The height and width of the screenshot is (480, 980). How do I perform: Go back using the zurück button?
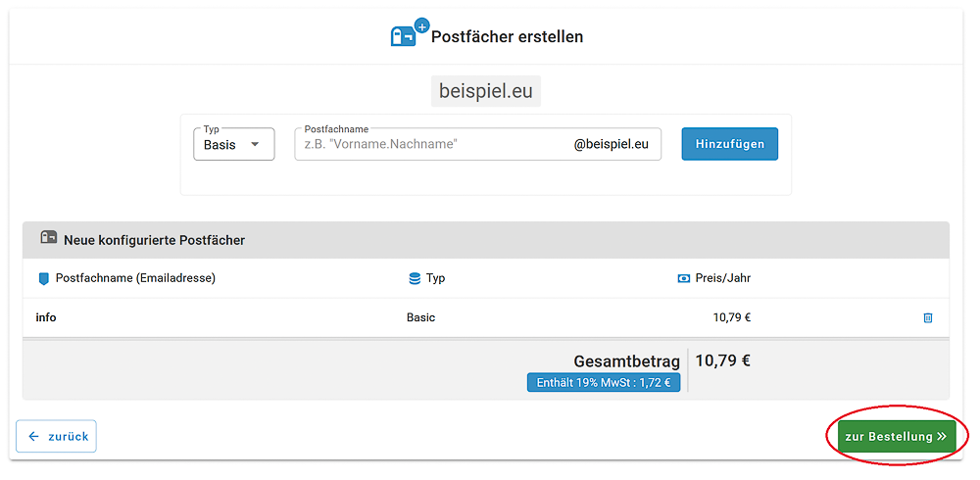(x=56, y=436)
